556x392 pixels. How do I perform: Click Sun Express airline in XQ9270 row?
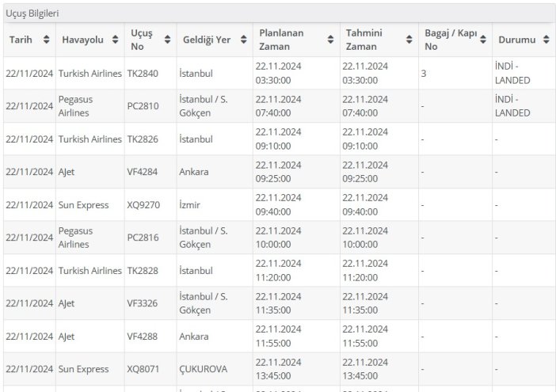click(83, 205)
